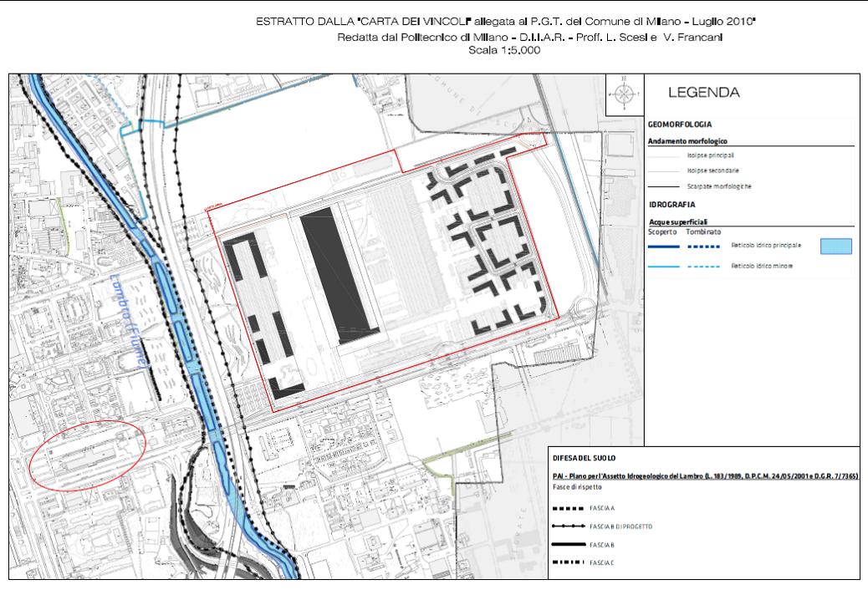Click the LEGENDA title

[703, 93]
